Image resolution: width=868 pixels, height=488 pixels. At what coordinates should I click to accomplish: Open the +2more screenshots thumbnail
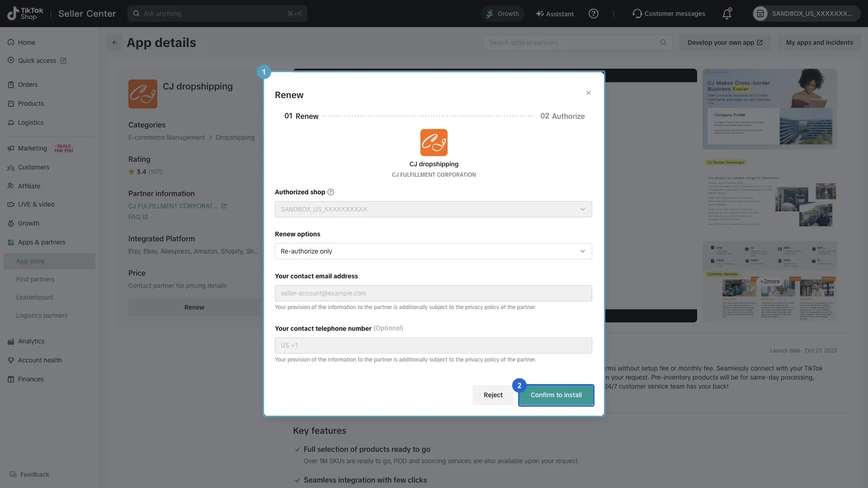click(769, 282)
